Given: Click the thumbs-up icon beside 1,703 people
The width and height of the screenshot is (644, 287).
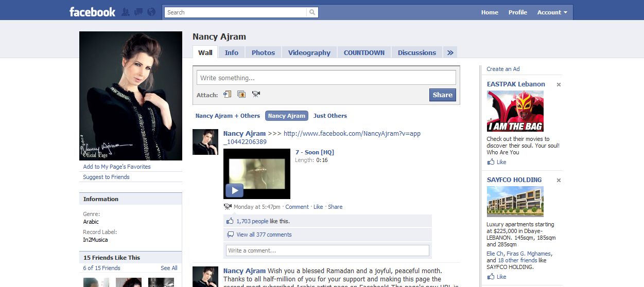Looking at the screenshot, I should point(230,221).
